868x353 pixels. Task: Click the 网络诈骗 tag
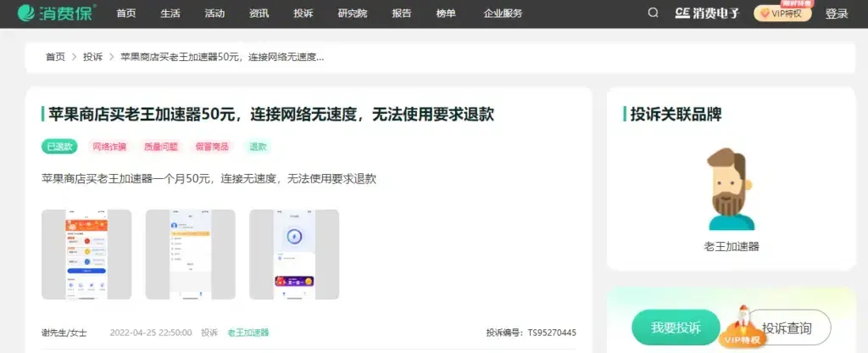109,147
